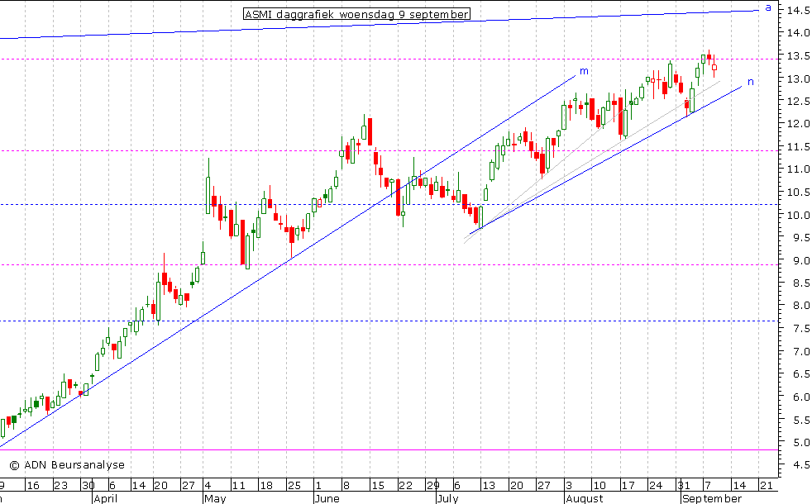Click the 'April' month label
Image resolution: width=812 pixels, height=504 pixels.
106,499
